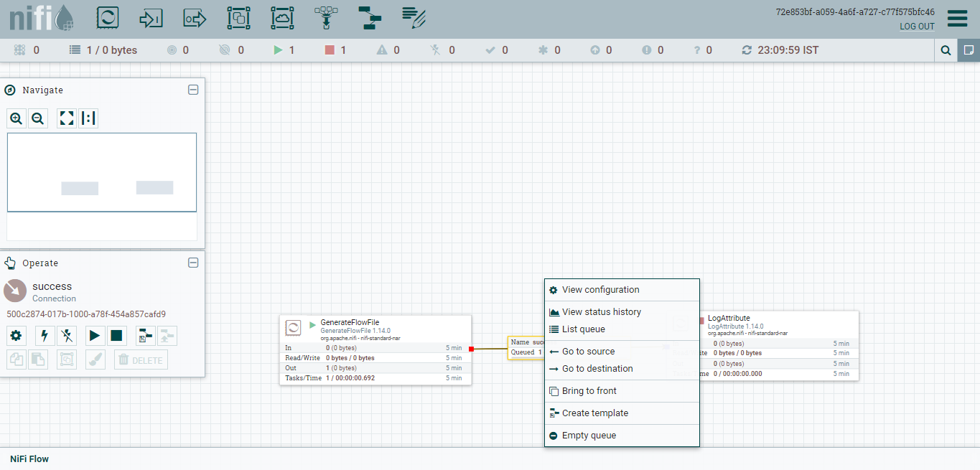Select the Label toolbar icon

click(x=414, y=18)
